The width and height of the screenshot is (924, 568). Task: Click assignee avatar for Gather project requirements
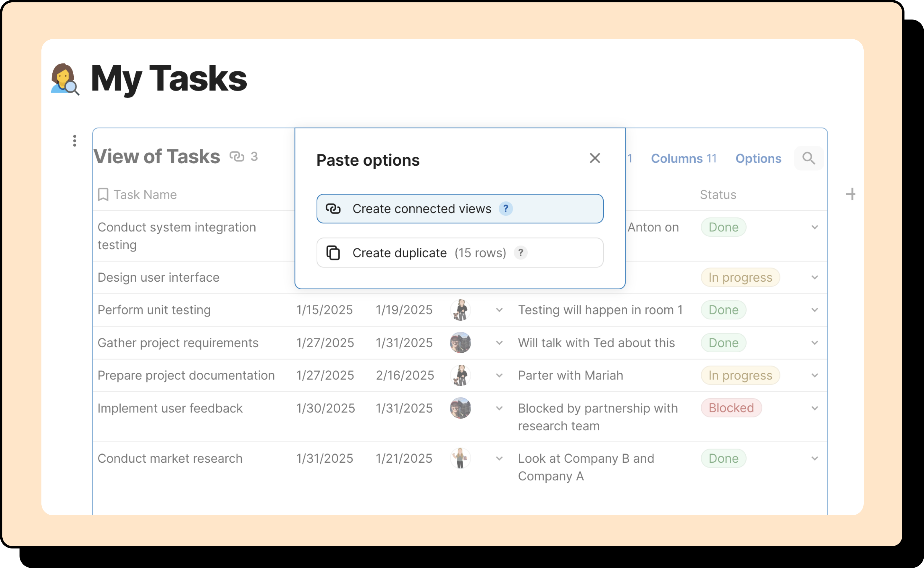460,343
